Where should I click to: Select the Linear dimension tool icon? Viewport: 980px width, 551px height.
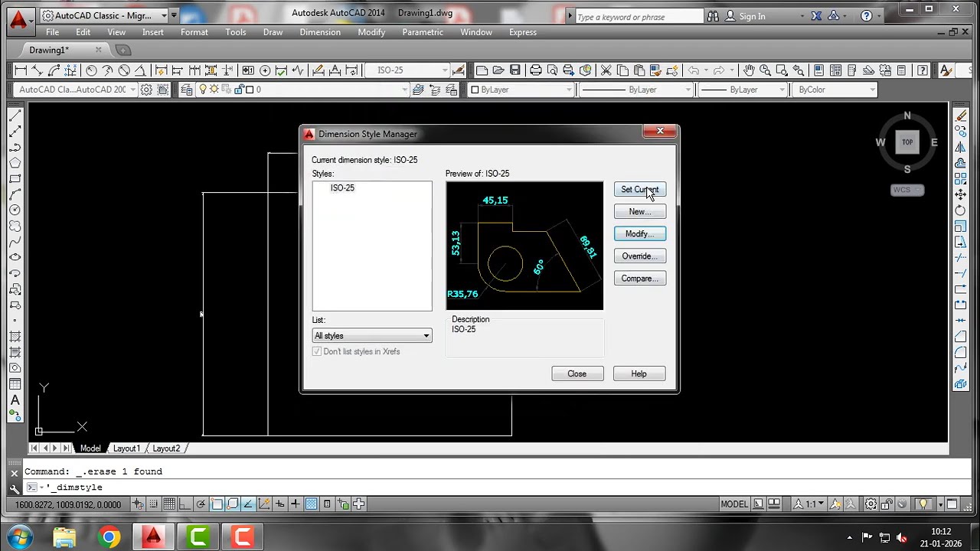[x=21, y=70]
